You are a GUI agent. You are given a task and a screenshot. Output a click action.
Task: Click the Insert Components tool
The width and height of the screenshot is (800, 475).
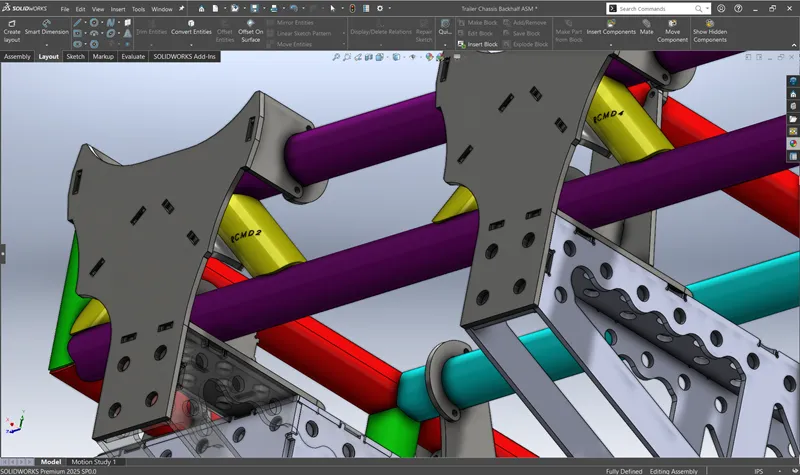point(611,28)
